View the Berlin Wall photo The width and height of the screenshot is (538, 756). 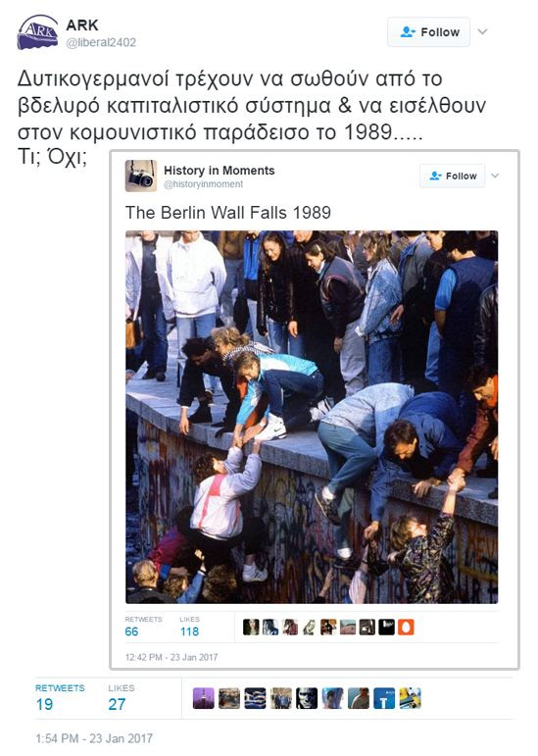coord(312,417)
